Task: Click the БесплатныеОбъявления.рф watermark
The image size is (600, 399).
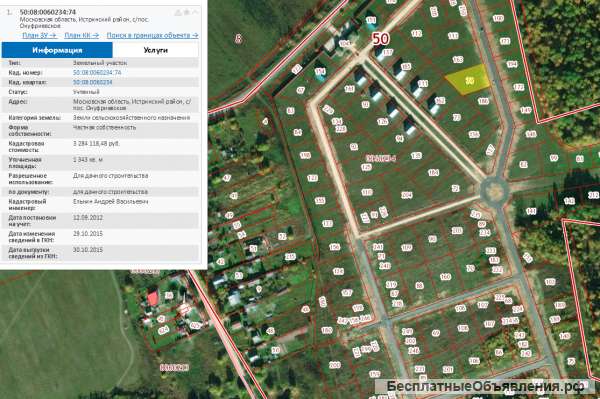Action: tap(485, 386)
